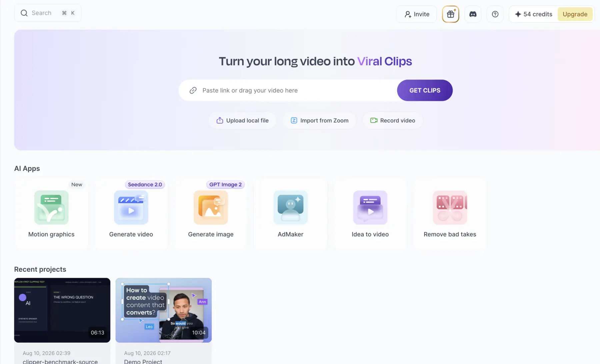Screen dimensions: 600x364
Task: Open the Demo Project thumbnail
Action: coord(163,310)
